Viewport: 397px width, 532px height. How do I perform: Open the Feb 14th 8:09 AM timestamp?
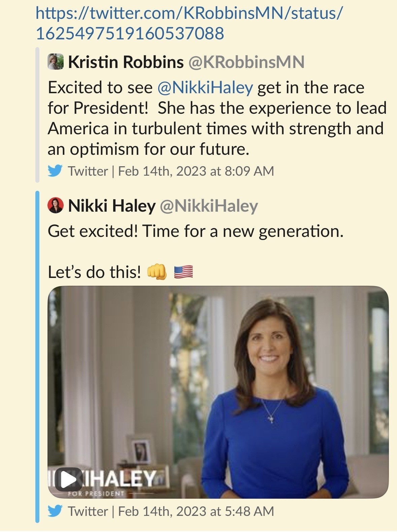[x=196, y=171]
